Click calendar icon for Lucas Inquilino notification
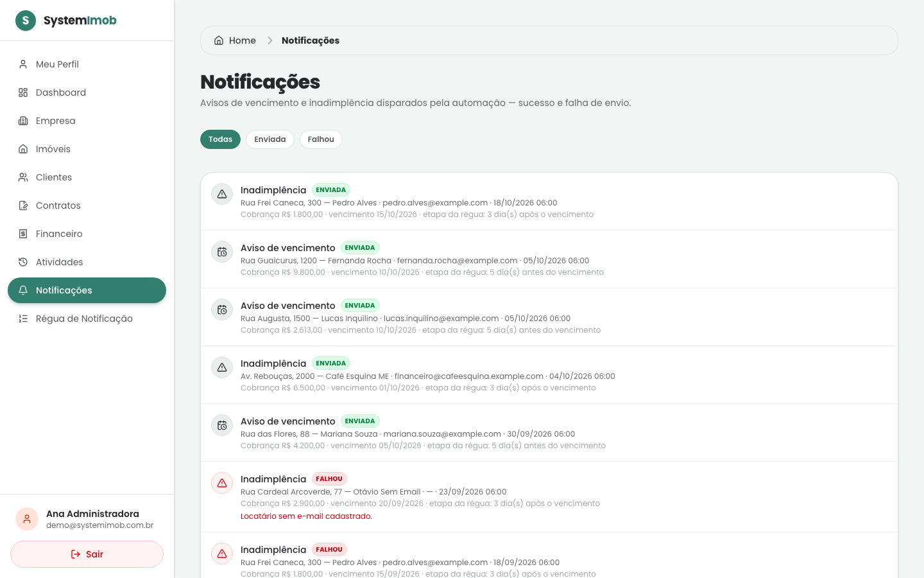 222,310
